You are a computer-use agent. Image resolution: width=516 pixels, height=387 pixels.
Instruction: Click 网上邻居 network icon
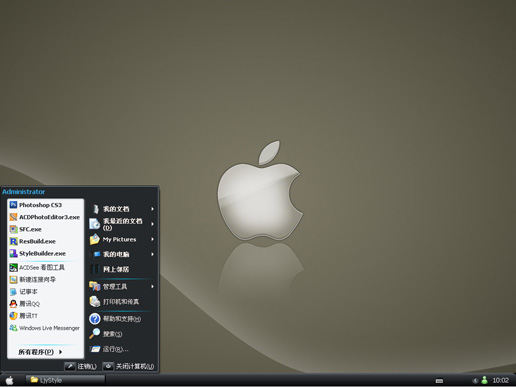[x=95, y=269]
